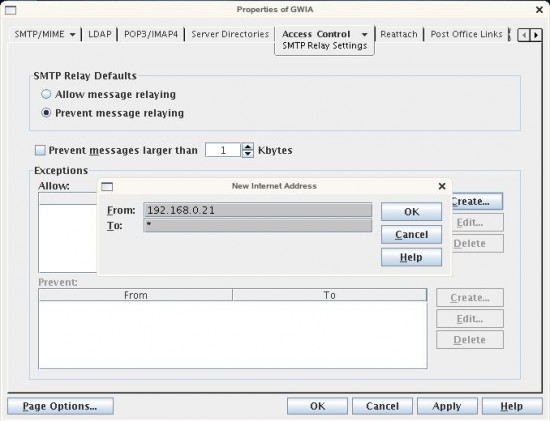Open the SMTP/MIME tab dropdown arrow
The width and height of the screenshot is (550, 421).
pos(72,35)
